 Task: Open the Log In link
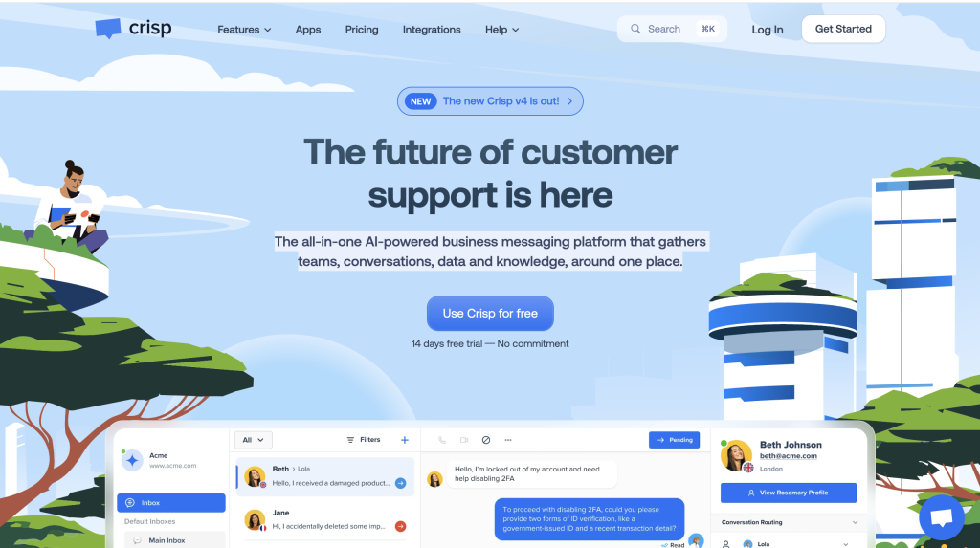point(767,30)
